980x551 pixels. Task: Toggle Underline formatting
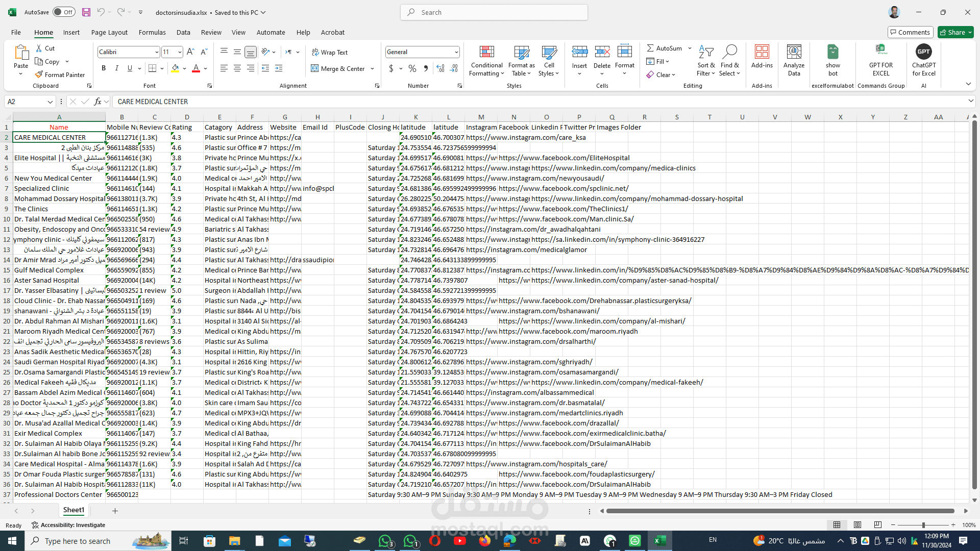[x=130, y=68]
